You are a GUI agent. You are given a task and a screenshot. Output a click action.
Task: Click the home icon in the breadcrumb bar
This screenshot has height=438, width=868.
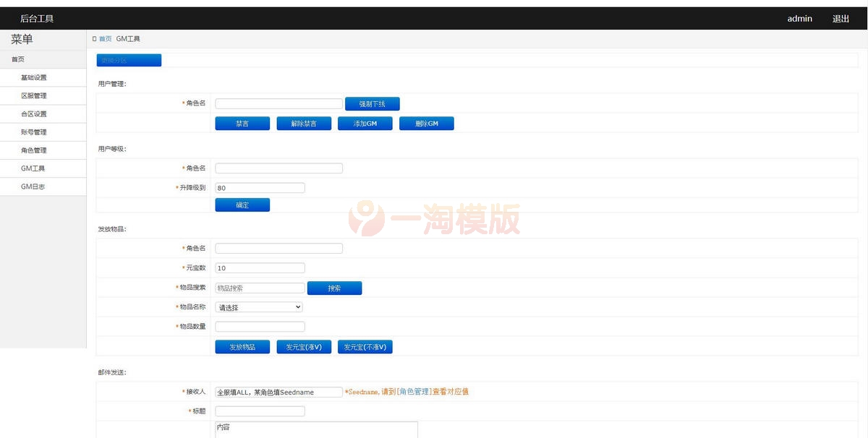[94, 39]
